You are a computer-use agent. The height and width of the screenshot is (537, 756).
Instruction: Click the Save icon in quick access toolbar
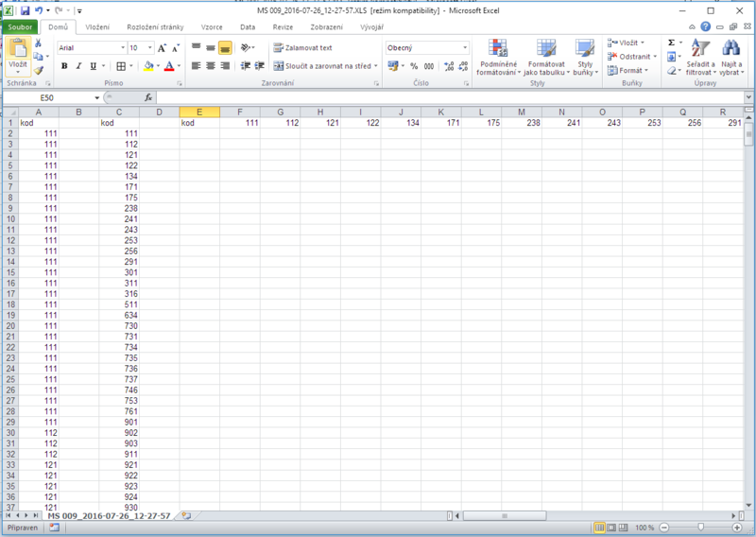26,10
